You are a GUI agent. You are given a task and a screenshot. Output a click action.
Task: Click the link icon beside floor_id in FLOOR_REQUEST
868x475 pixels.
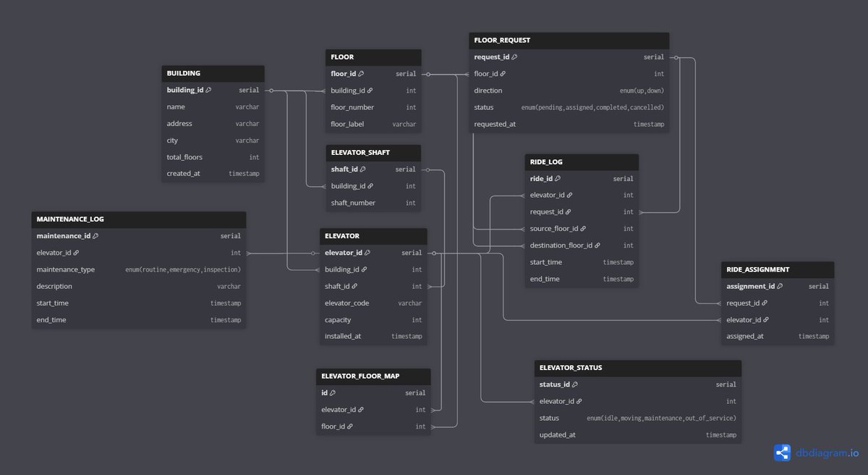(x=503, y=74)
